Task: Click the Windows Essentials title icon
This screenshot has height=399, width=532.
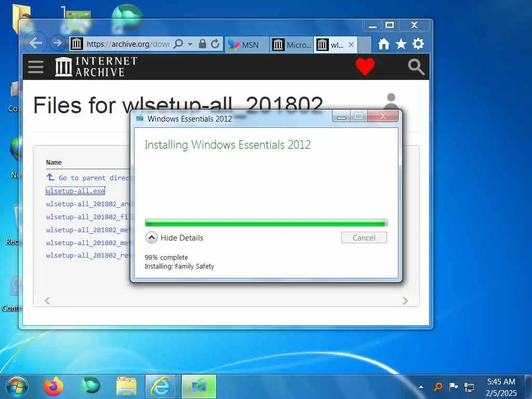Action: (x=139, y=118)
